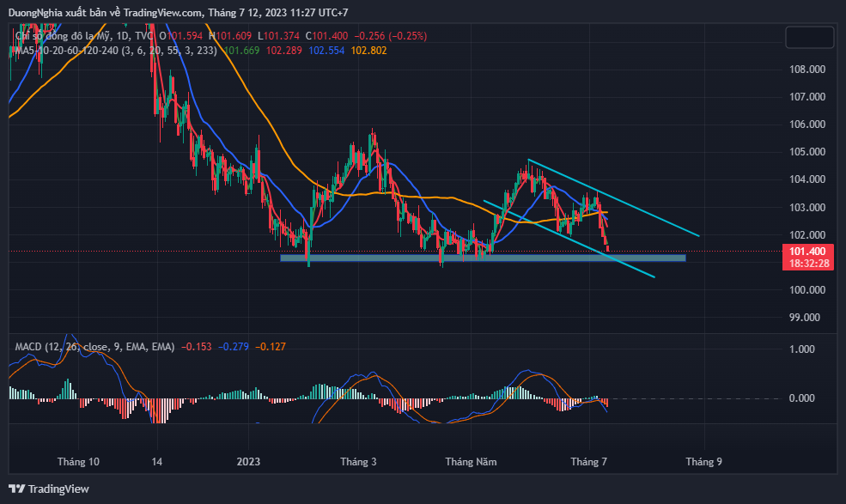Click the blue MA value 102.554

pos(326,51)
